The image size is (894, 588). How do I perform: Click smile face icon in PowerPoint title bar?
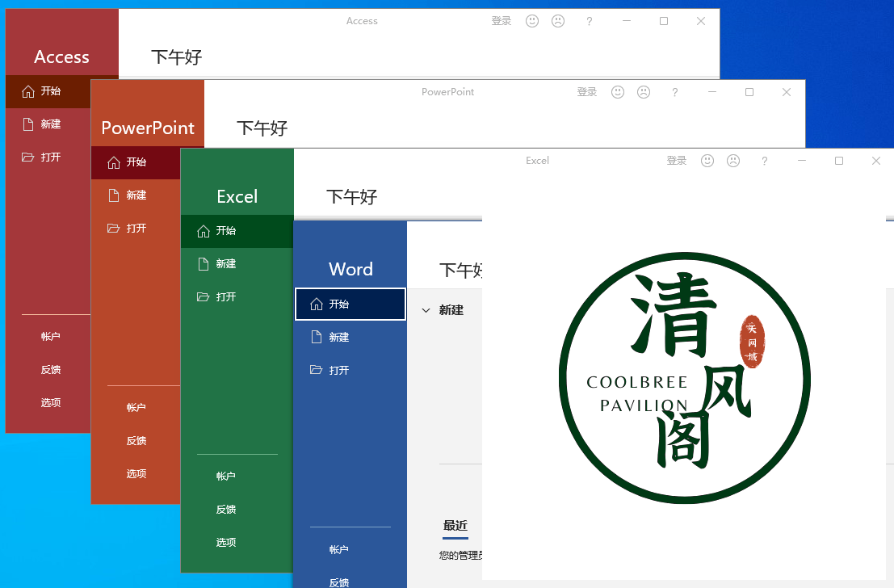[x=618, y=92]
